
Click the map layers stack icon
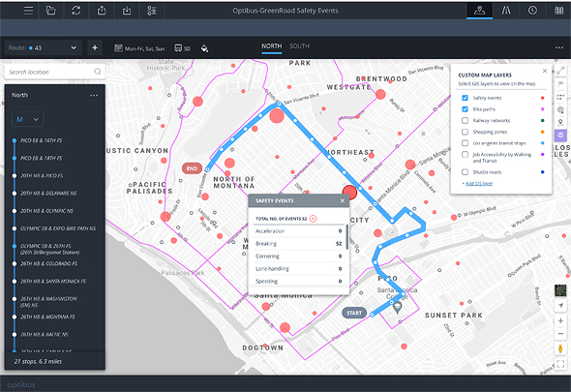pyautogui.click(x=560, y=136)
